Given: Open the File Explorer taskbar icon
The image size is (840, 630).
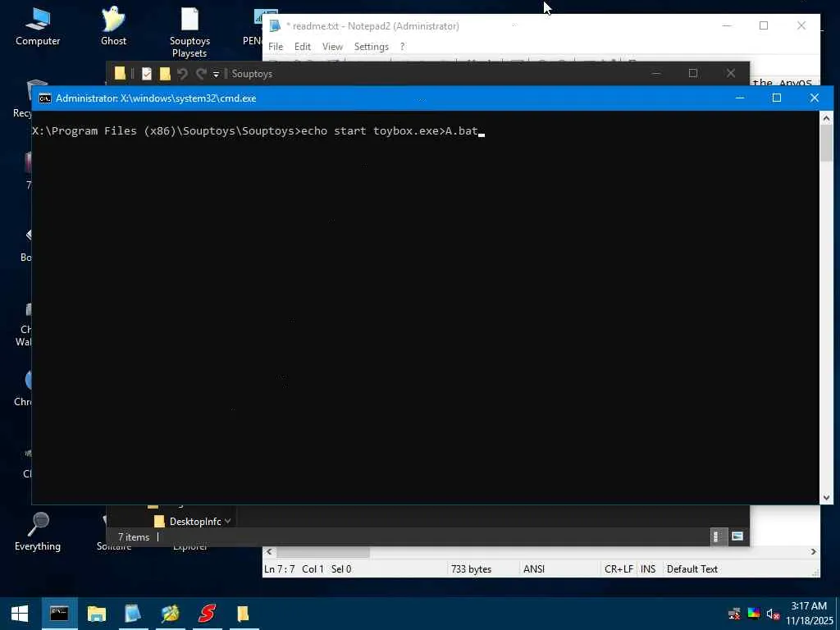Looking at the screenshot, I should tap(97, 614).
